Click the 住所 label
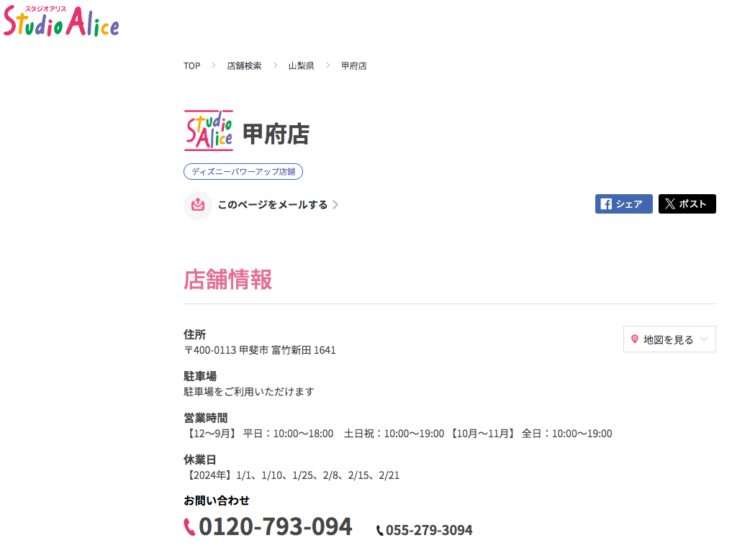The width and height of the screenshot is (750, 548). click(195, 334)
